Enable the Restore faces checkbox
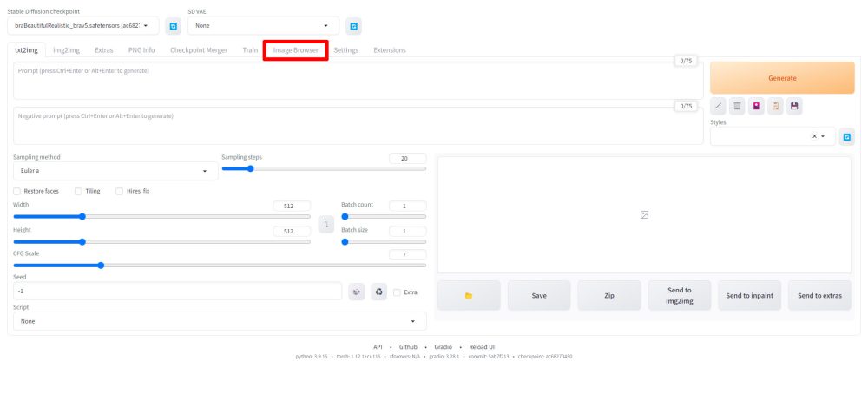The width and height of the screenshot is (868, 420). point(17,191)
